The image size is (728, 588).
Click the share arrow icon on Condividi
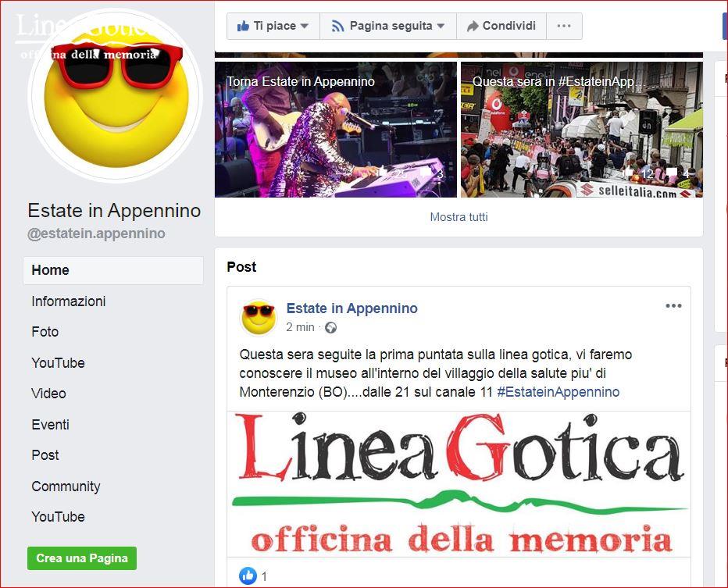click(x=472, y=27)
